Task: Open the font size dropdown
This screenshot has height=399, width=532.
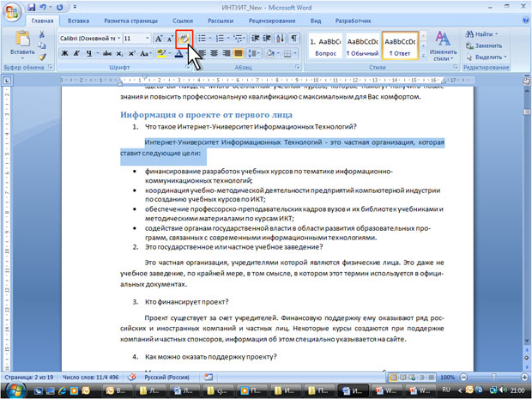Action: 144,39
